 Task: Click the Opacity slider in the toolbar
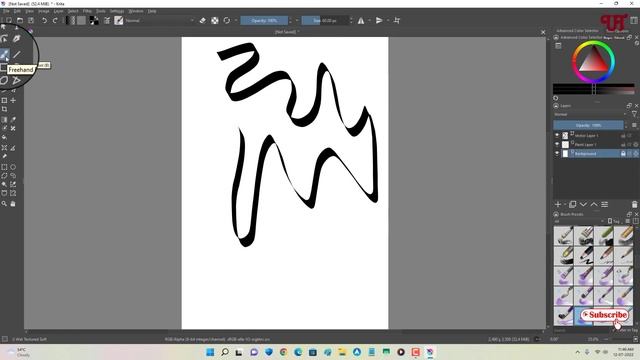point(264,20)
